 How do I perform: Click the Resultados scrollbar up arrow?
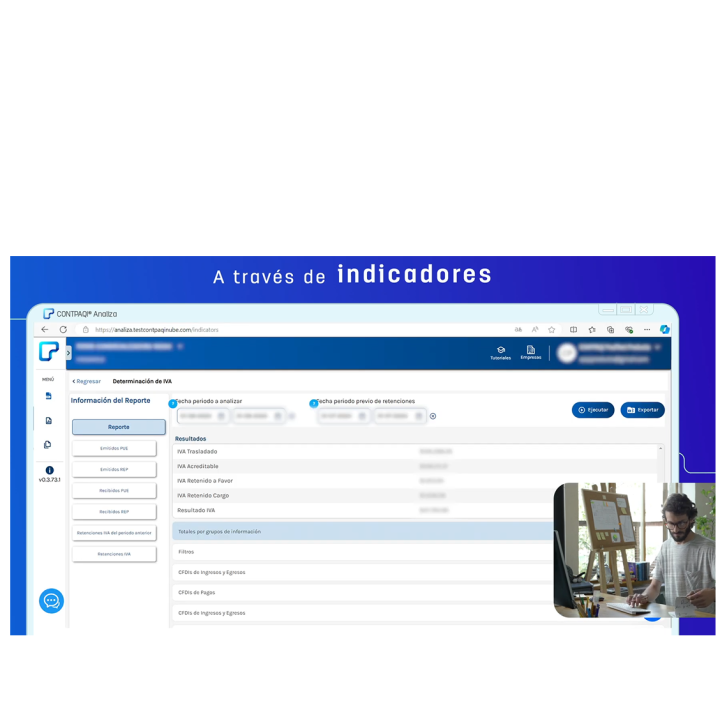point(660,448)
